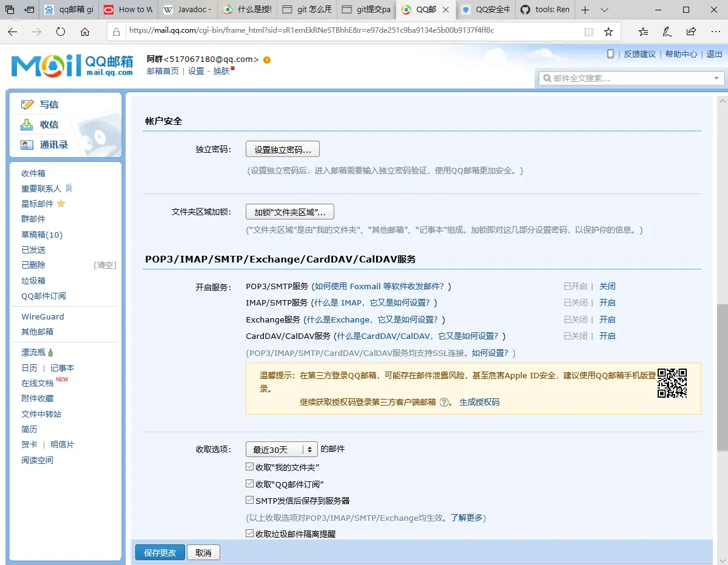Reload the page with the refresh icon

point(61,32)
